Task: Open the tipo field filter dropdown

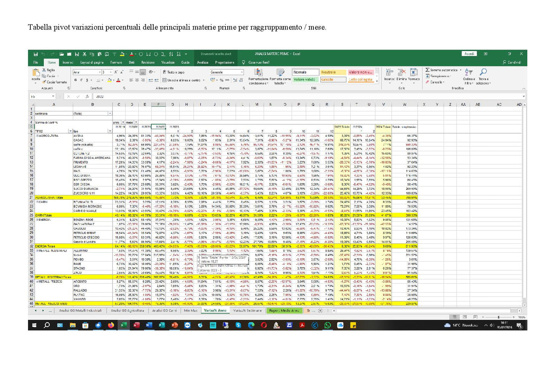Action: pyautogui.click(x=110, y=131)
